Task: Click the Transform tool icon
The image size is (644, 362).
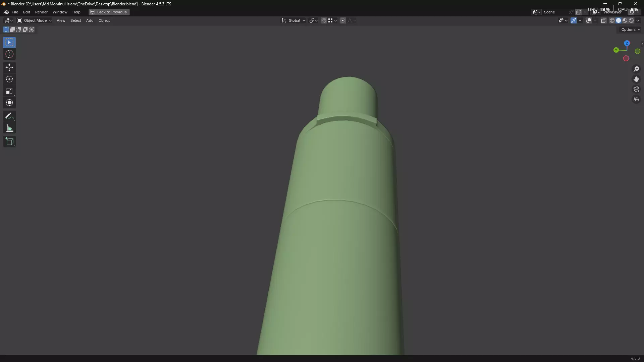Action: [x=9, y=103]
